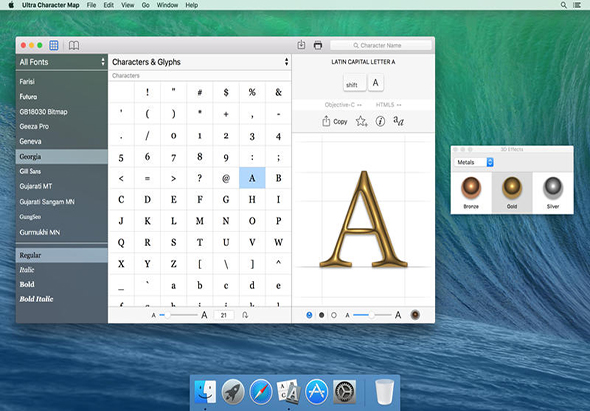This screenshot has height=411, width=590.
Task: Select the capital letter M cell
Action: 200,221
